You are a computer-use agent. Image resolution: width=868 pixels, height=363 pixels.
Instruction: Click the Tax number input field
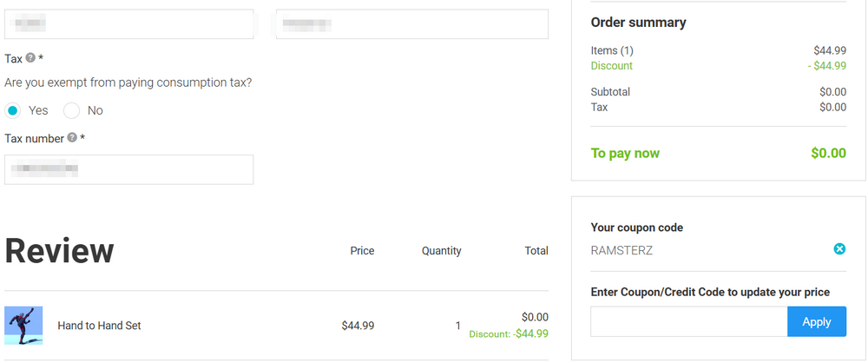[128, 169]
